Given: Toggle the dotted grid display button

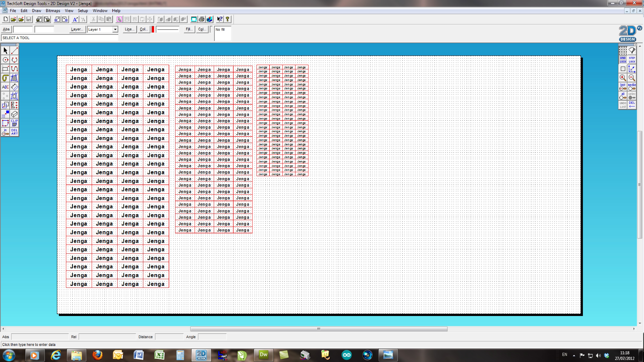Looking at the screenshot, I should coord(622,51).
